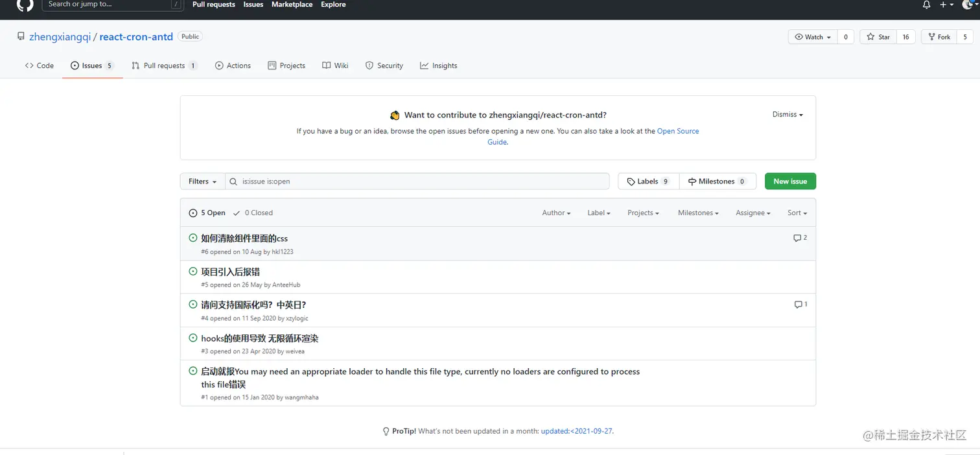Expand the Author filter dropdown
This screenshot has height=455, width=980.
[x=556, y=213]
